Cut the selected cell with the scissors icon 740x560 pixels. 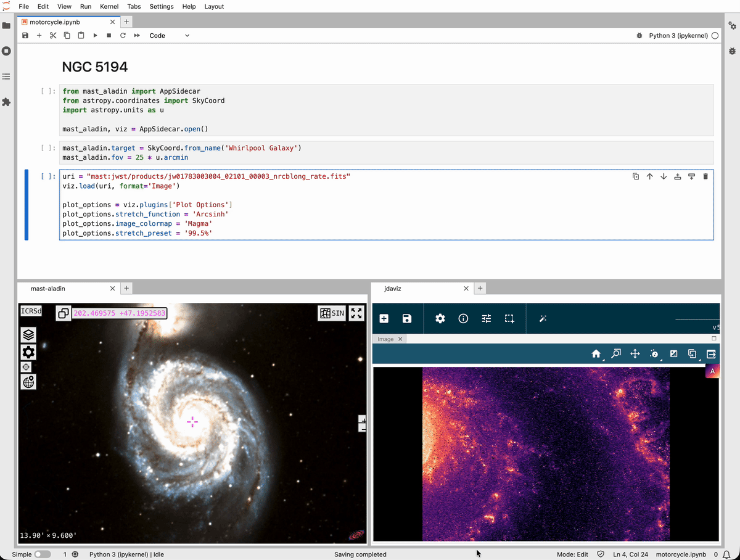(53, 36)
